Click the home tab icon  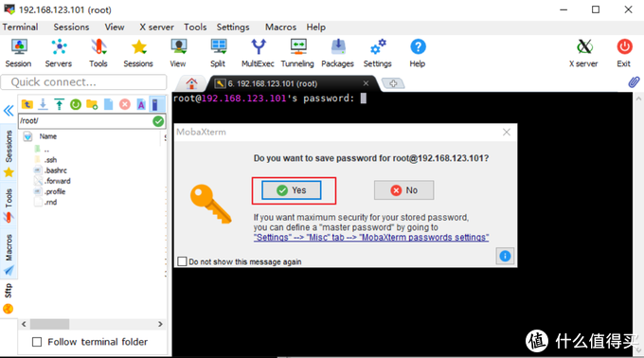191,83
